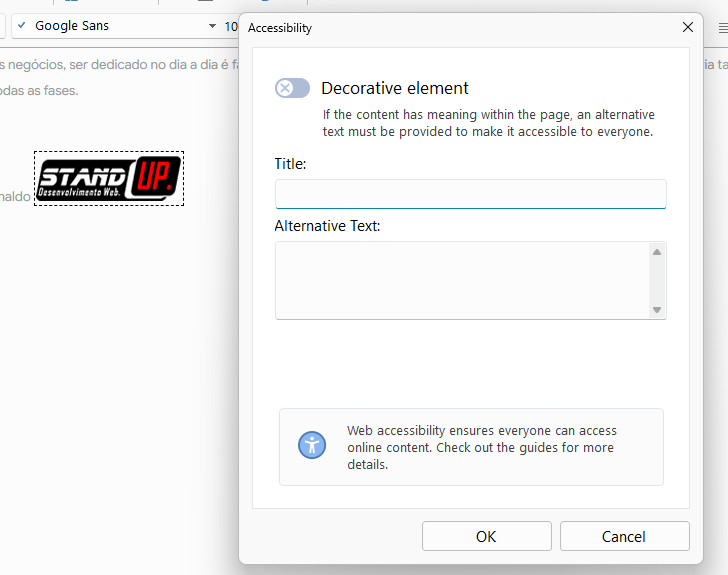Image resolution: width=728 pixels, height=575 pixels.
Task: Close the Accessibility dialog with X
Action: pyautogui.click(x=688, y=27)
